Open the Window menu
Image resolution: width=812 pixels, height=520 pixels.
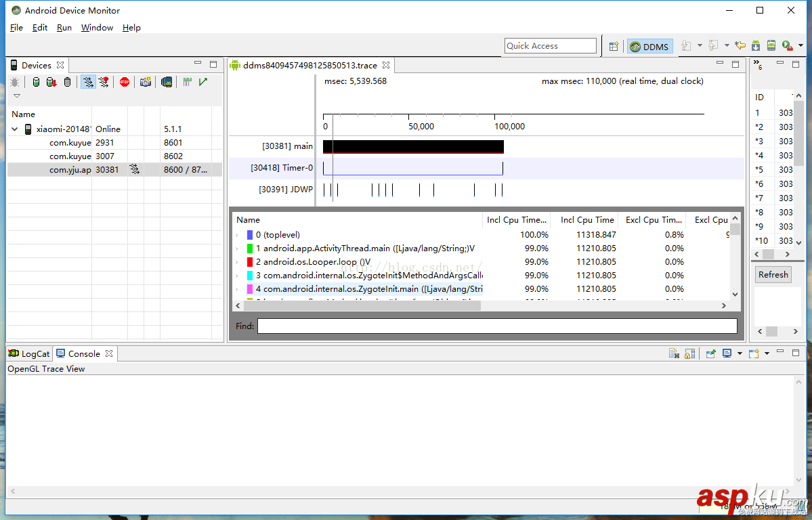click(x=97, y=28)
